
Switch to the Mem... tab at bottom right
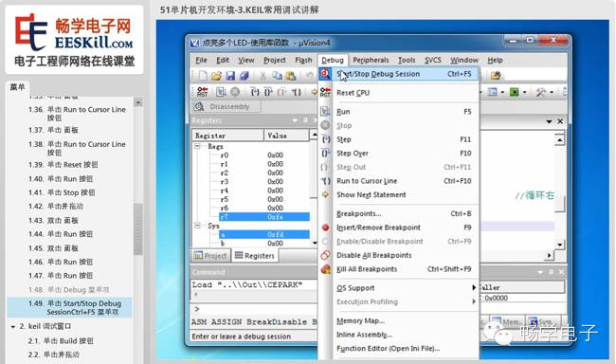pos(507,321)
